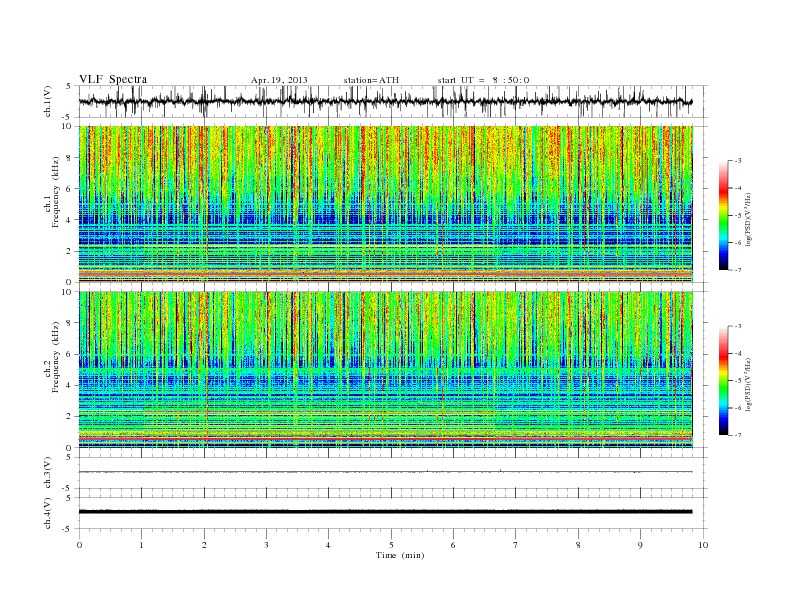Click time axis tick label "4"

[328, 545]
